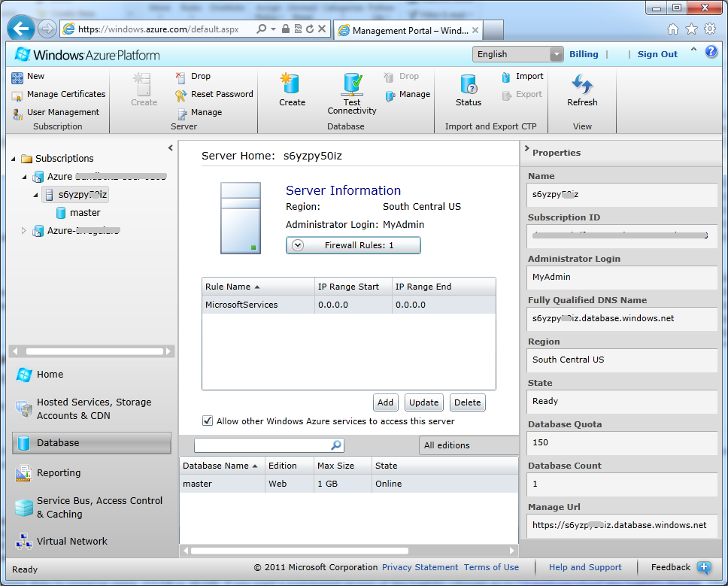Click the Windows Azure Platform logo
This screenshot has width=728, height=586.
pyautogui.click(x=86, y=55)
